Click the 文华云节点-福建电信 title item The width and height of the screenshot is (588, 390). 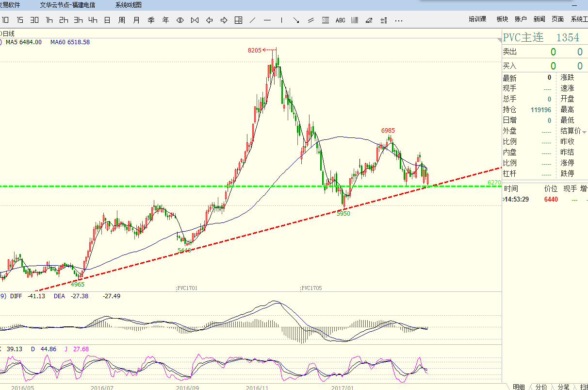coord(67,5)
